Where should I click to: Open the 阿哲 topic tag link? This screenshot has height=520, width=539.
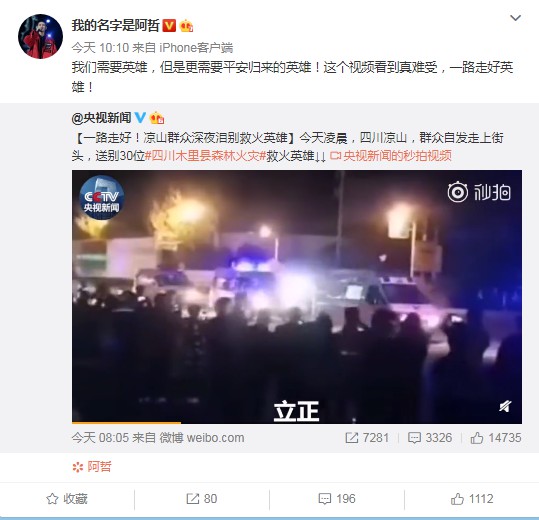click(x=92, y=467)
